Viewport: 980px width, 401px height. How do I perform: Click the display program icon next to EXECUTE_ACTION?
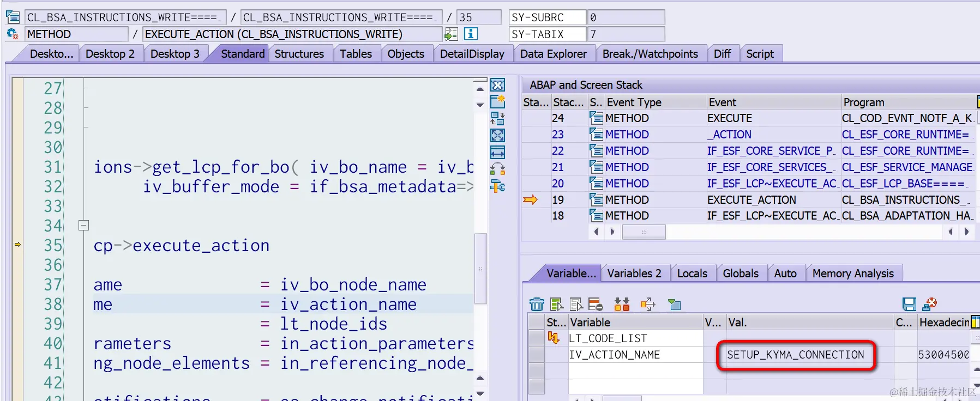pos(451,34)
